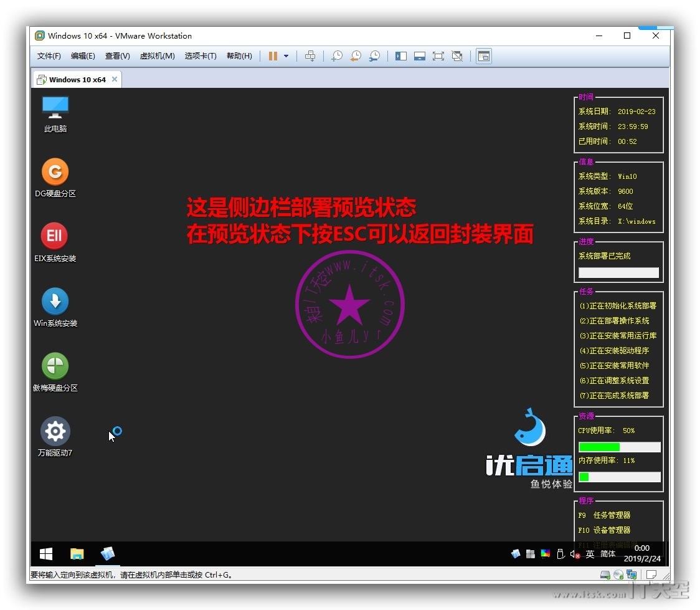Click the 系统位宽 64位 value
The image size is (700, 610).
tap(625, 206)
